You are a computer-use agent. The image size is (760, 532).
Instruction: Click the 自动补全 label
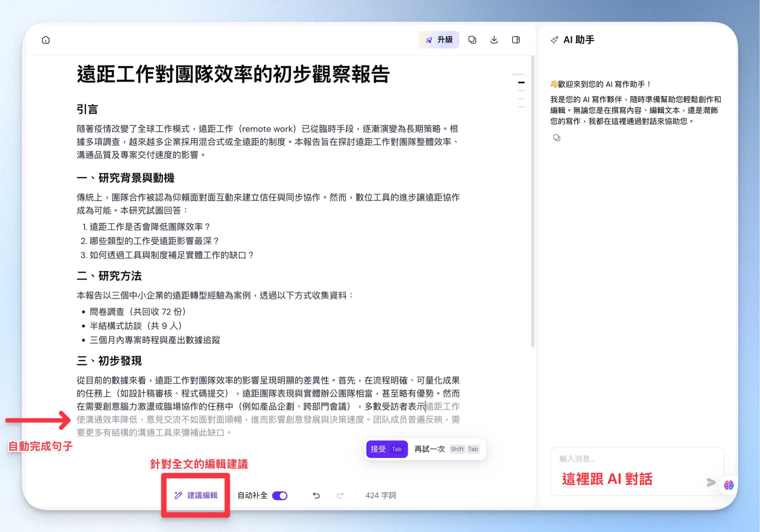coord(253,495)
